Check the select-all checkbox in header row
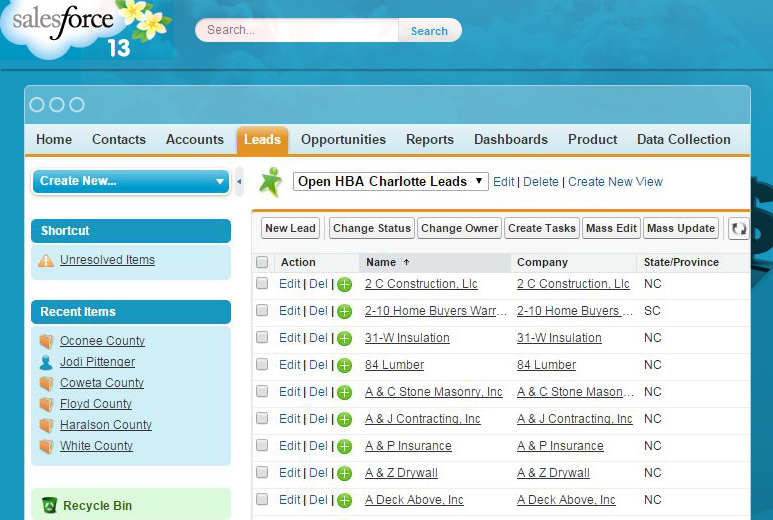 [x=262, y=262]
